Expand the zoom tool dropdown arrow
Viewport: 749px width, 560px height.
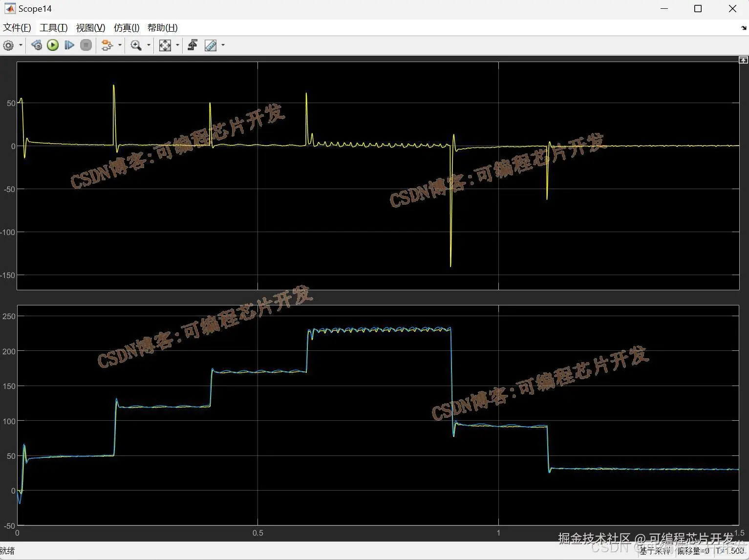(149, 45)
